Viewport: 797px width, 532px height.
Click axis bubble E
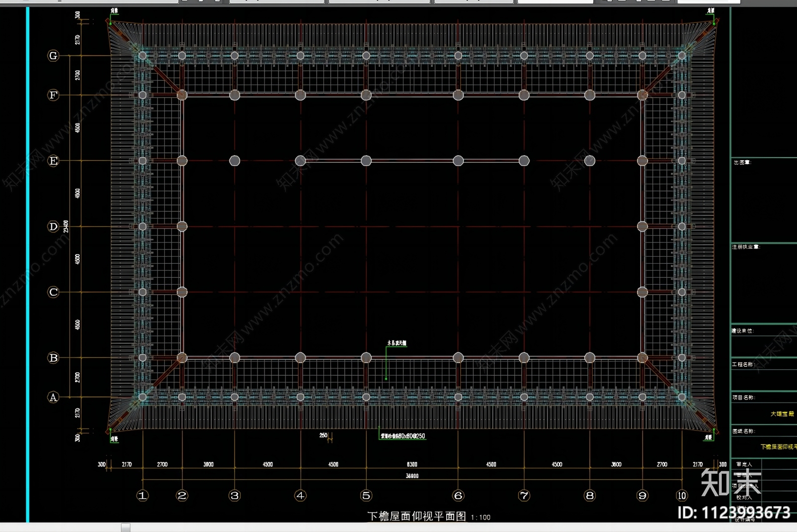[x=53, y=161]
